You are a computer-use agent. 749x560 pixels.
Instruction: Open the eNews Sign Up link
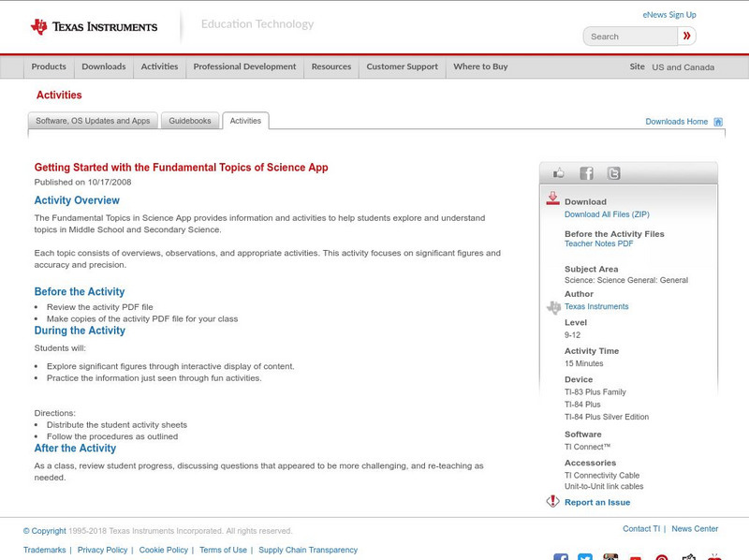point(669,15)
